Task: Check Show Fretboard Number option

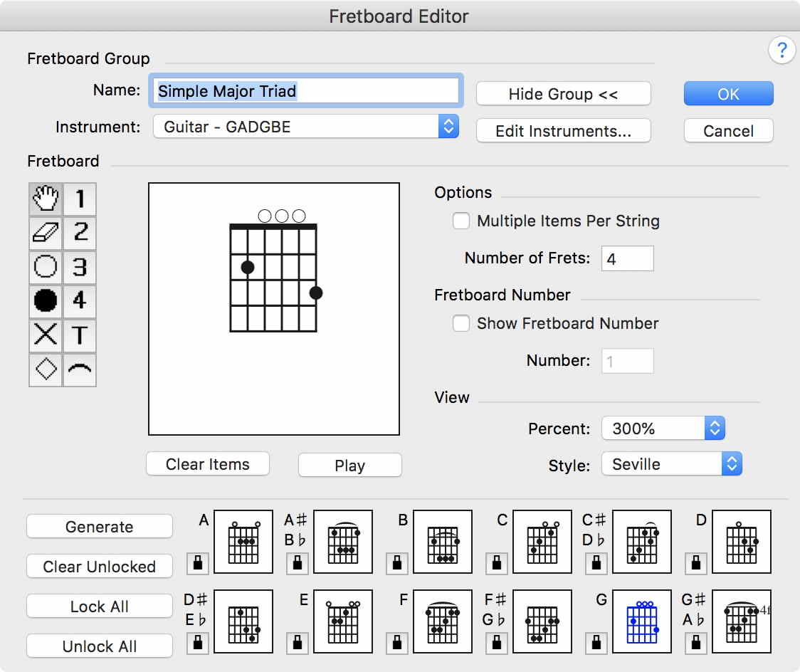Action: point(461,324)
